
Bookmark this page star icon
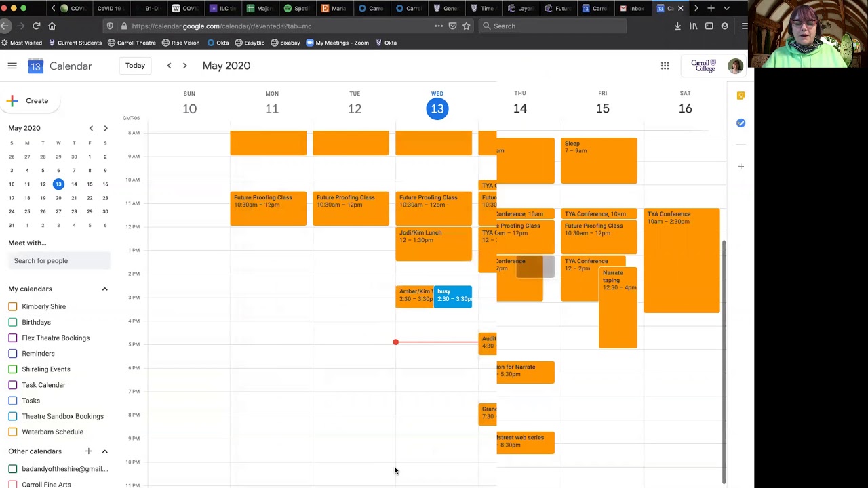[x=466, y=26]
